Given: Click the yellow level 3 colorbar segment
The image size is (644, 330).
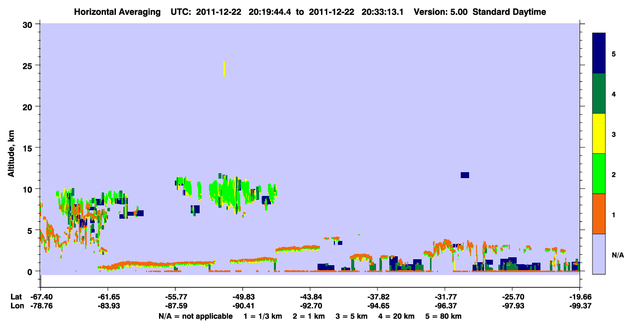Looking at the screenshot, I should click(x=599, y=134).
